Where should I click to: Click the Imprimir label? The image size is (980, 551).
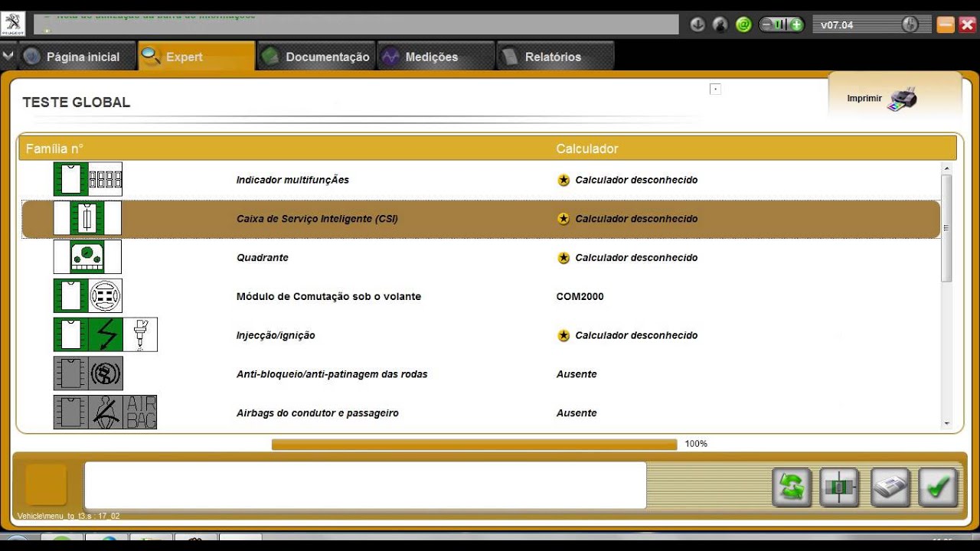coord(864,99)
